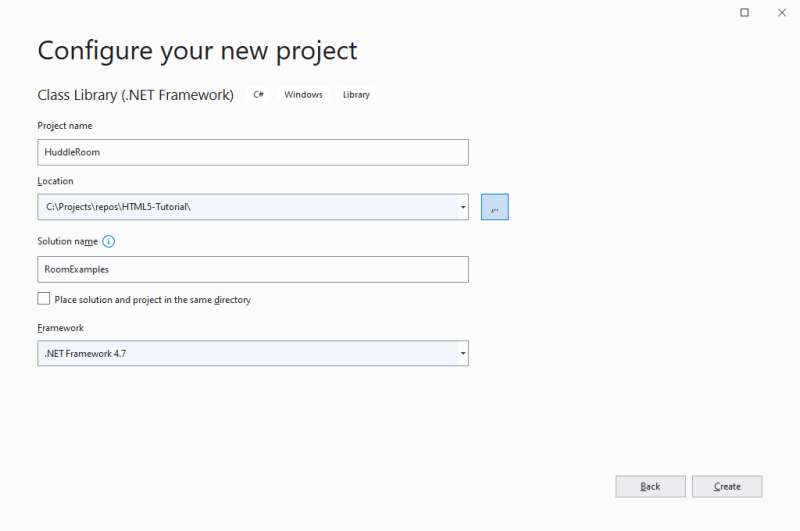Image resolution: width=800 pixels, height=531 pixels.
Task: Click the "Framework" field label
Action: pyautogui.click(x=61, y=327)
